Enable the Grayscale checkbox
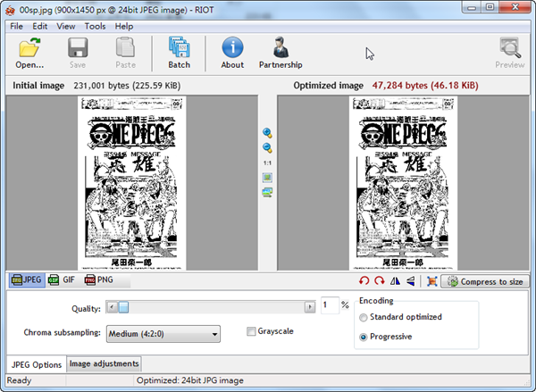Image resolution: width=536 pixels, height=392 pixels. point(252,331)
